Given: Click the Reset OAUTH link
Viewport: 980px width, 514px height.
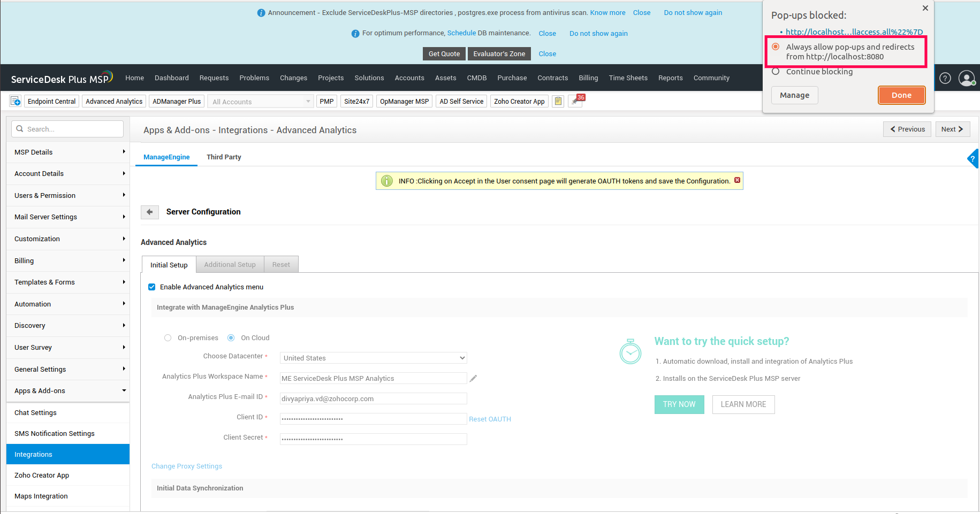Looking at the screenshot, I should (x=490, y=419).
